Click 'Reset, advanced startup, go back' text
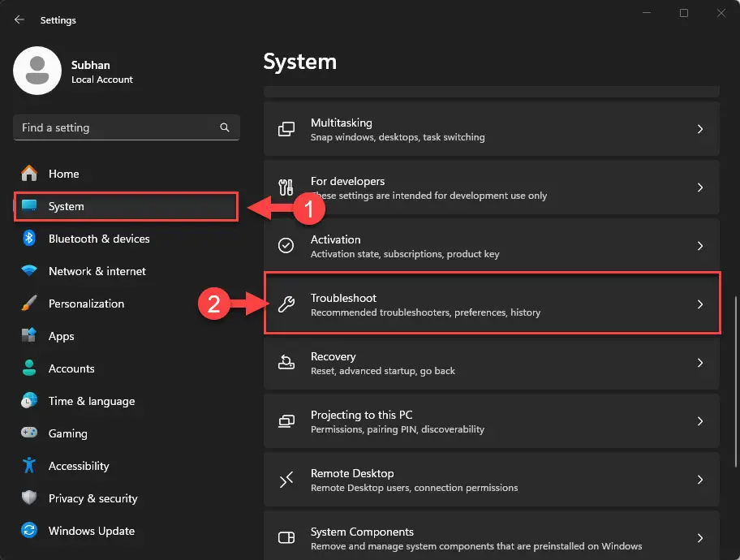 pyautogui.click(x=383, y=371)
